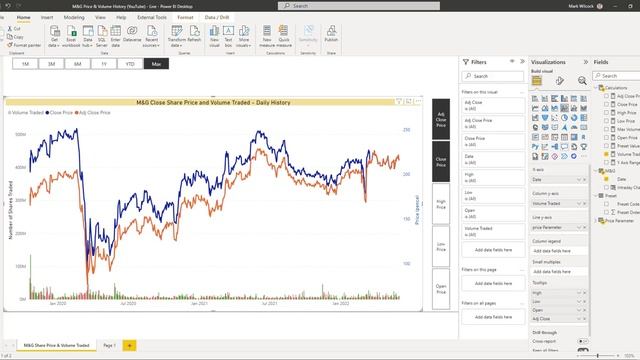The width and height of the screenshot is (640, 360).
Task: Open the External Tools ribbon tab
Action: 152,18
